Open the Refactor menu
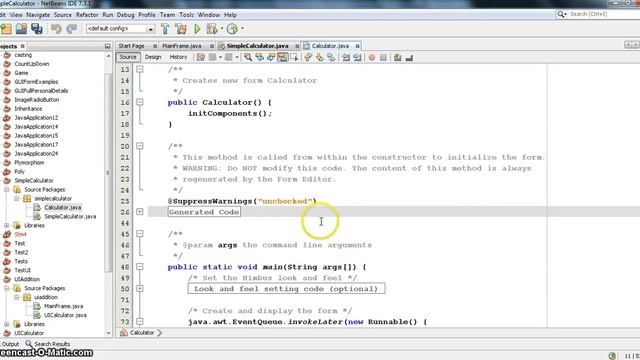The height and width of the screenshot is (360, 640). (x=87, y=15)
